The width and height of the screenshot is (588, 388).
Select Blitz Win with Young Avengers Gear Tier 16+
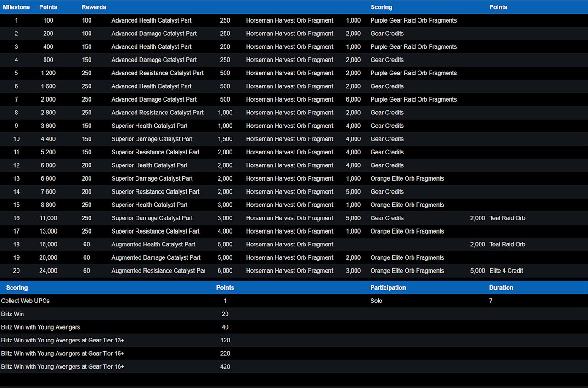pyautogui.click(x=62, y=366)
